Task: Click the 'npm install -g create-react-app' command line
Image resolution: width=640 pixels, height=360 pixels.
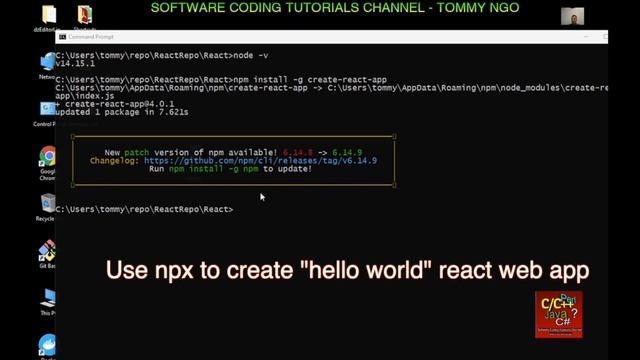Action: pyautogui.click(x=221, y=80)
